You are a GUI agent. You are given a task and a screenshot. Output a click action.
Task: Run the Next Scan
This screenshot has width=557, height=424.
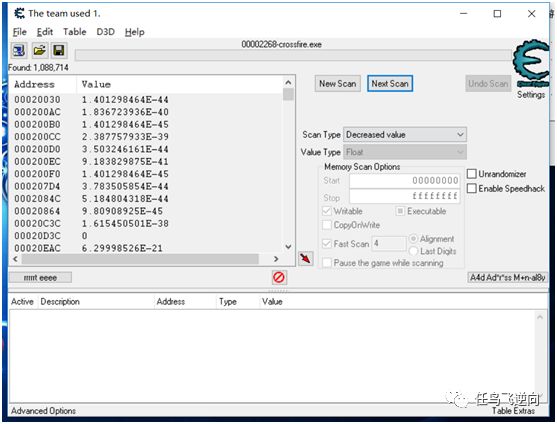coord(390,84)
